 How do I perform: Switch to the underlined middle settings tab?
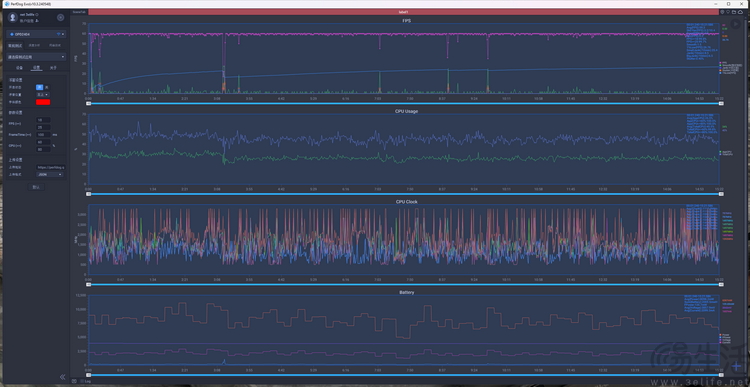click(x=36, y=68)
